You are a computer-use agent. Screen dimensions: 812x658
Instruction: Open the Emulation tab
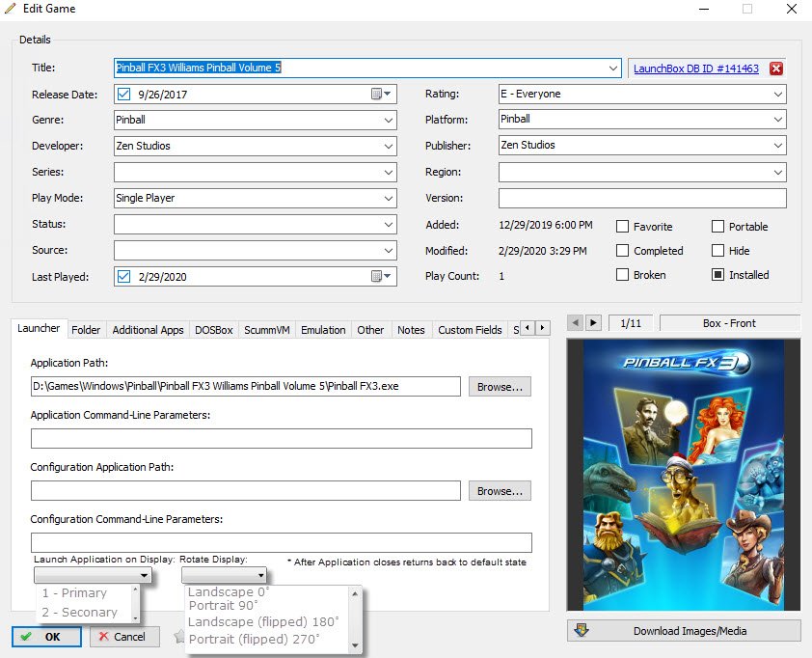coord(323,330)
